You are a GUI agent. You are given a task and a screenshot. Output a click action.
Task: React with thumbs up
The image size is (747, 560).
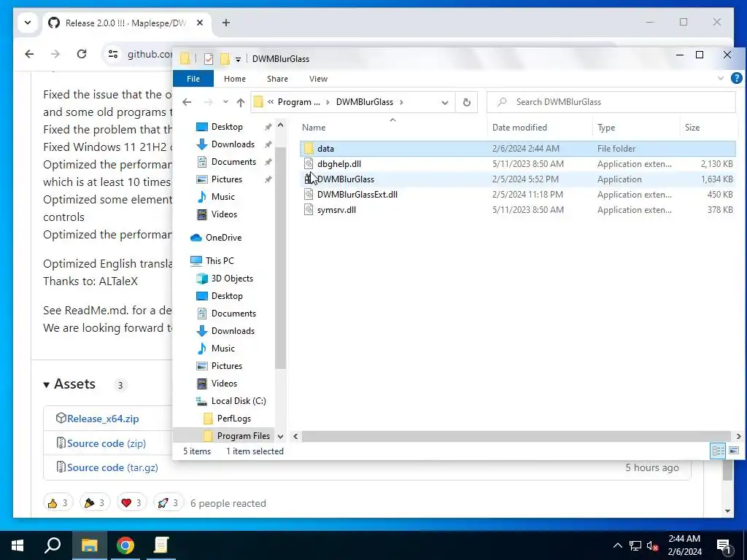(x=58, y=503)
